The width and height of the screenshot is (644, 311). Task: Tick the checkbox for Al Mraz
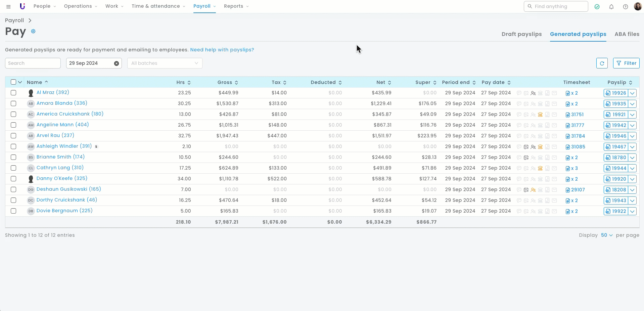pos(13,93)
